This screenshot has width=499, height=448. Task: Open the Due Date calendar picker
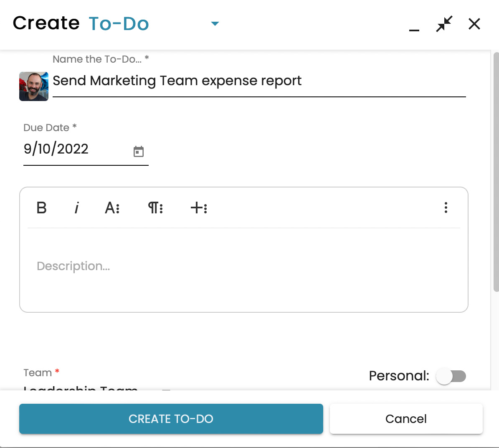(139, 152)
